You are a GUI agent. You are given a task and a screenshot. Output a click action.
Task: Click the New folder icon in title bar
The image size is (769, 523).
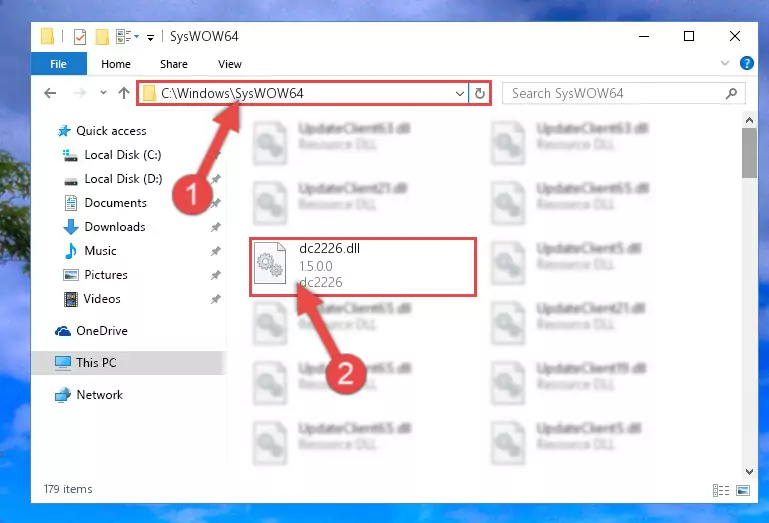tap(102, 37)
